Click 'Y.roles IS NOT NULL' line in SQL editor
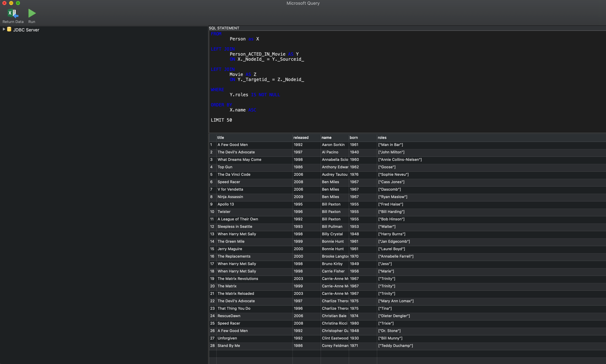Image resolution: width=606 pixels, height=364 pixels. pos(255,95)
